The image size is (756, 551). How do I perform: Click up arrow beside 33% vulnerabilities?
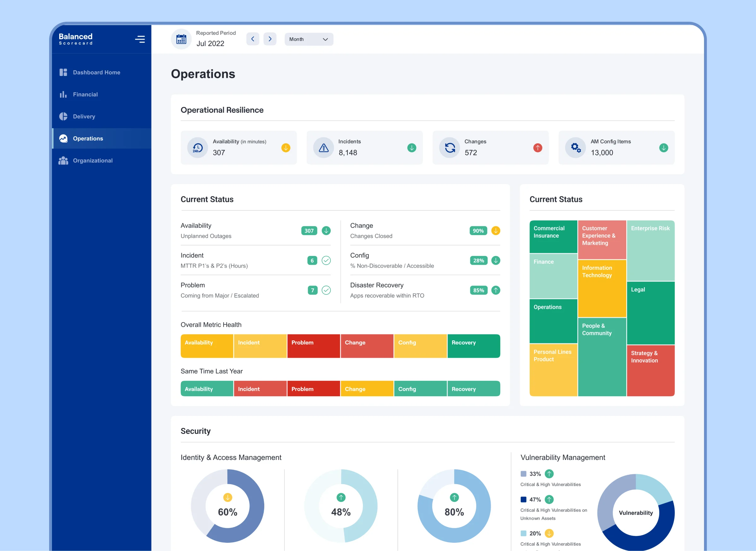coord(549,474)
